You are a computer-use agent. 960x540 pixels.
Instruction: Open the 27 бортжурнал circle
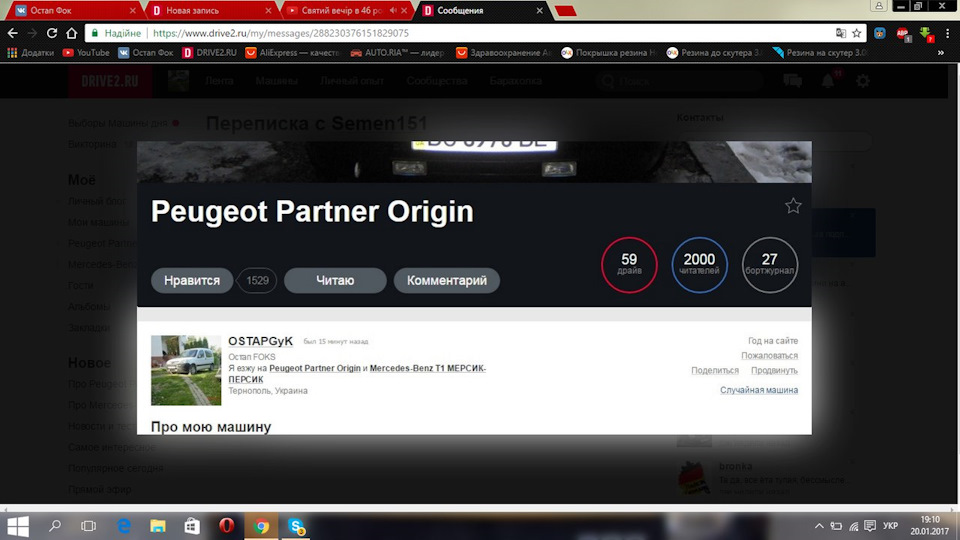point(770,264)
